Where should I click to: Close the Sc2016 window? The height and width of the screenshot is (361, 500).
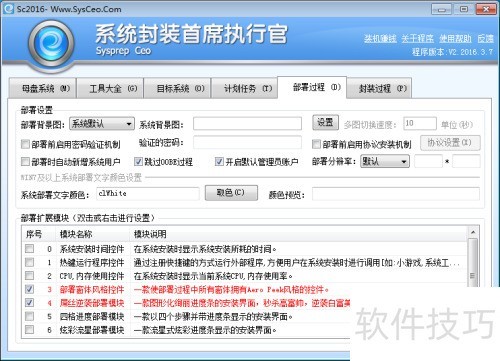[486, 9]
